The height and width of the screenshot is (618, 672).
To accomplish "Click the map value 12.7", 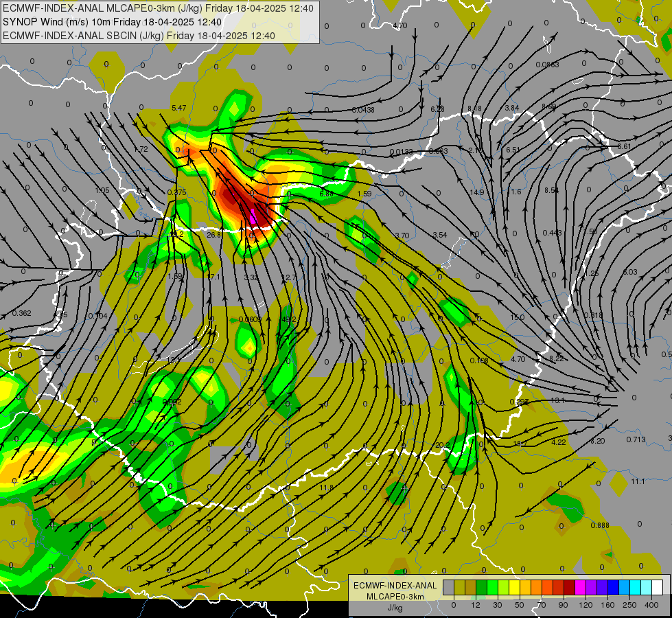I will pos(289,277).
